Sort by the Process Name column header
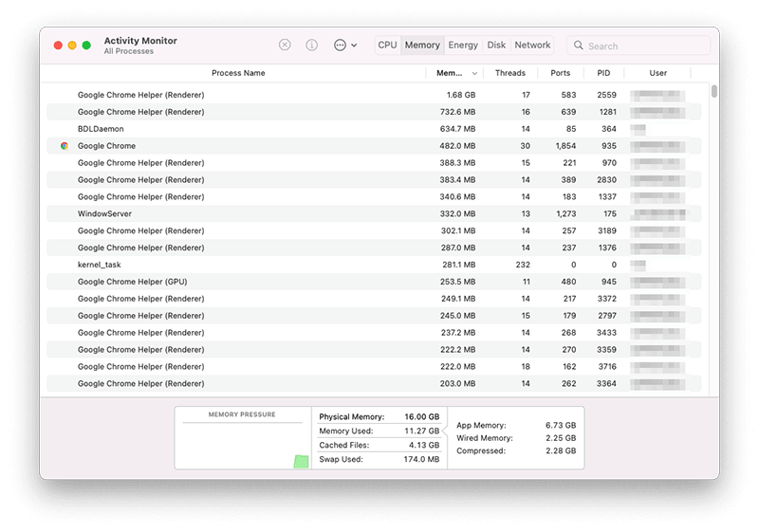Screen dimensions: 759x532 click(238, 73)
